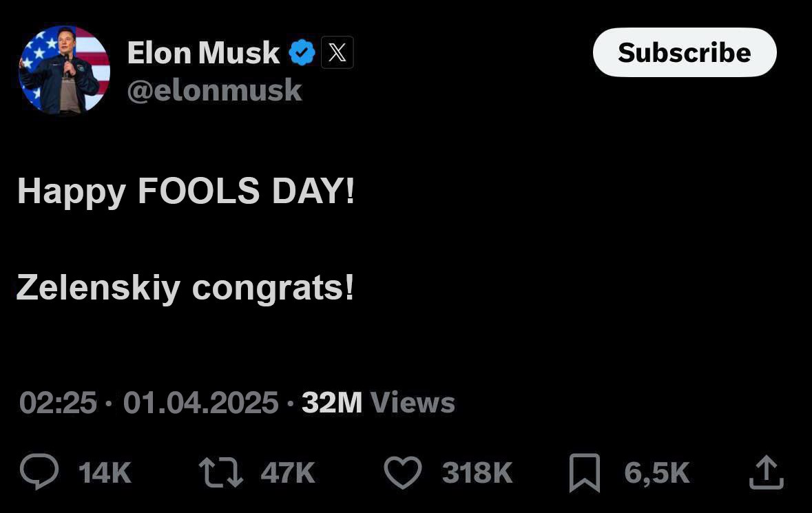Repost the tweet using the arrows icon
This screenshot has height=513, width=812.
(x=220, y=472)
